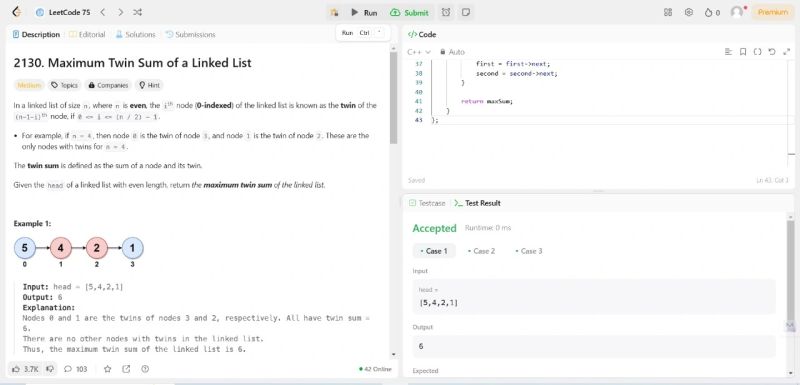Favorite the problem with star icon
The width and height of the screenshot is (800, 385).
click(x=107, y=369)
